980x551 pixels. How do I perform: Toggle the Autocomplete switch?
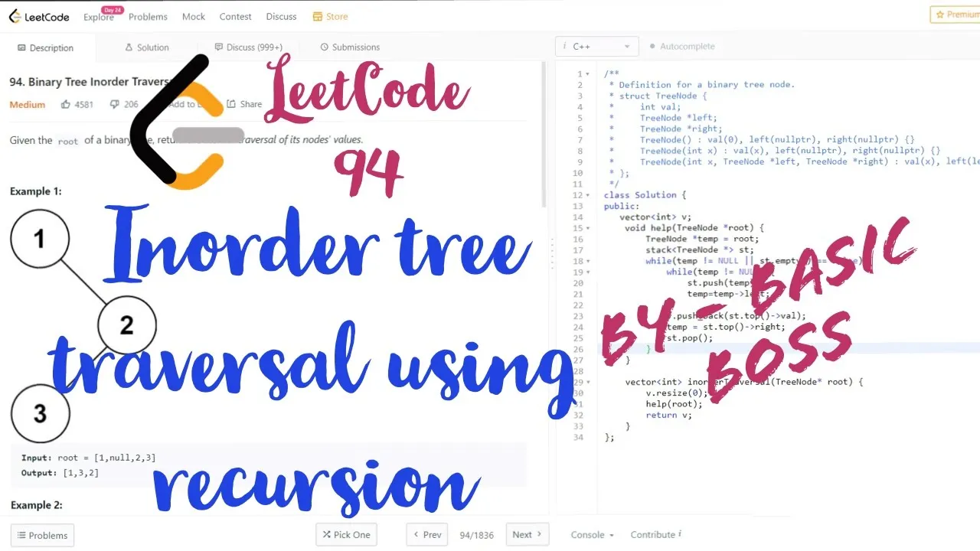click(682, 47)
